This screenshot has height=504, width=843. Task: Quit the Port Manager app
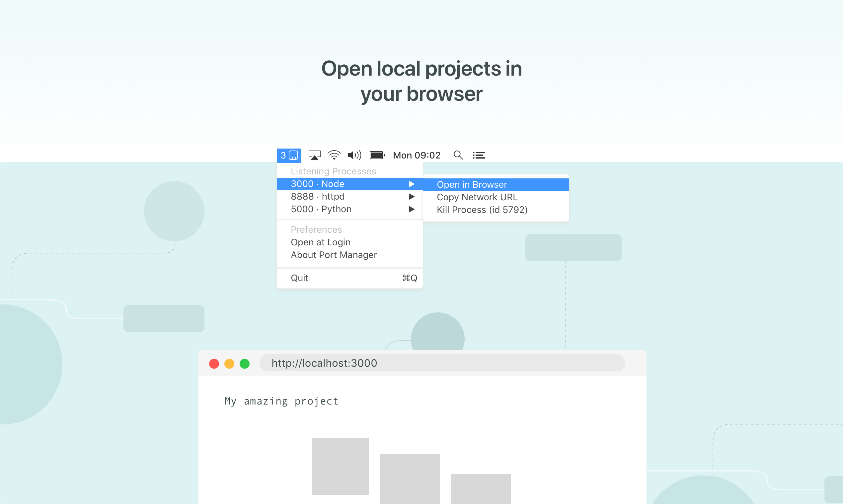pos(299,278)
